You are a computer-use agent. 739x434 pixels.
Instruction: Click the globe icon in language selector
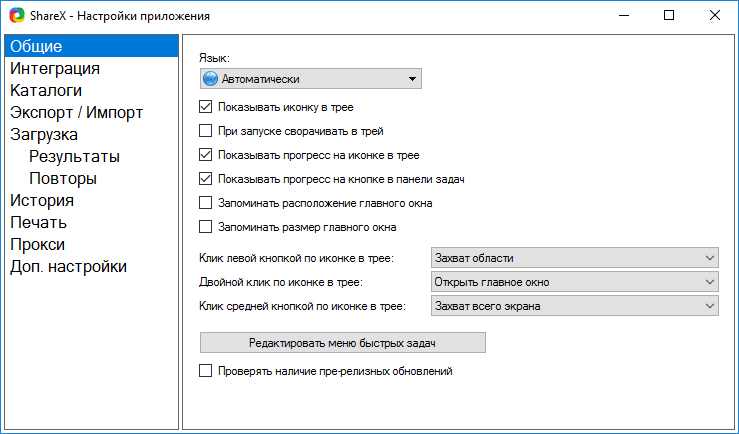click(210, 79)
